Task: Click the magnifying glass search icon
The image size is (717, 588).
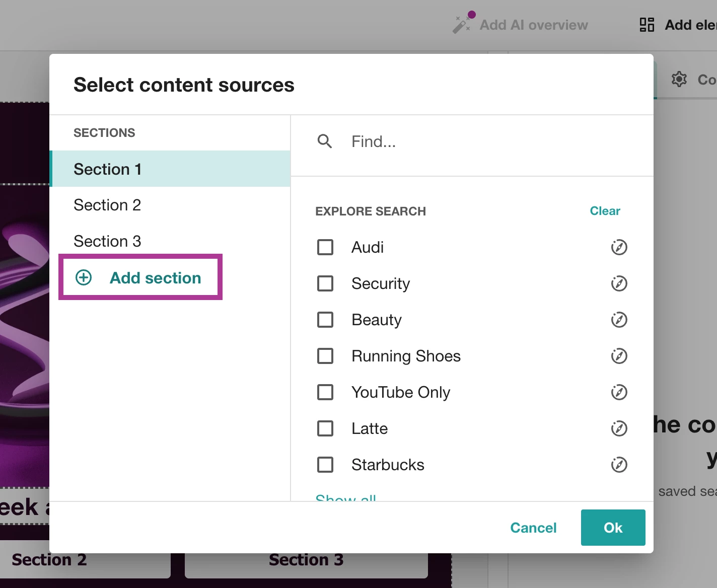Action: pos(325,141)
